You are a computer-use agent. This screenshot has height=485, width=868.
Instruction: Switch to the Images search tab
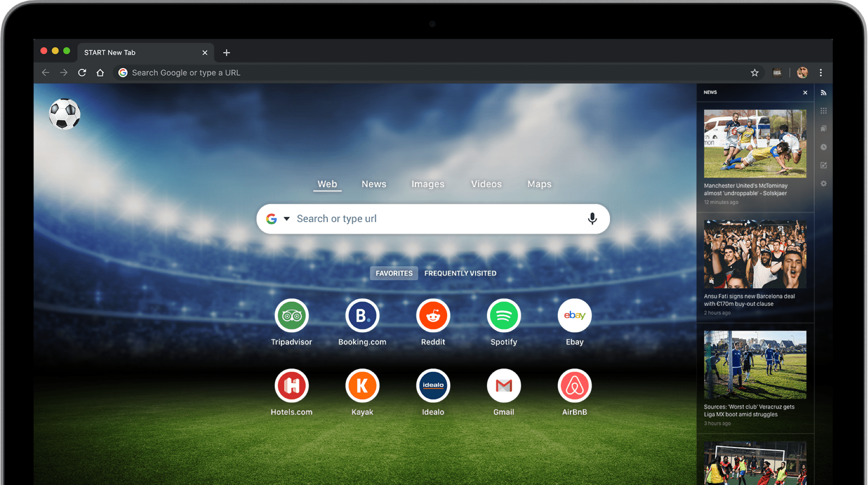(427, 184)
